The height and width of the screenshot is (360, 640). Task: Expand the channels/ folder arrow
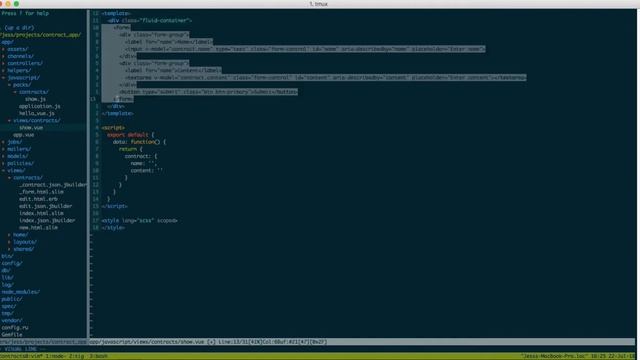(3, 56)
